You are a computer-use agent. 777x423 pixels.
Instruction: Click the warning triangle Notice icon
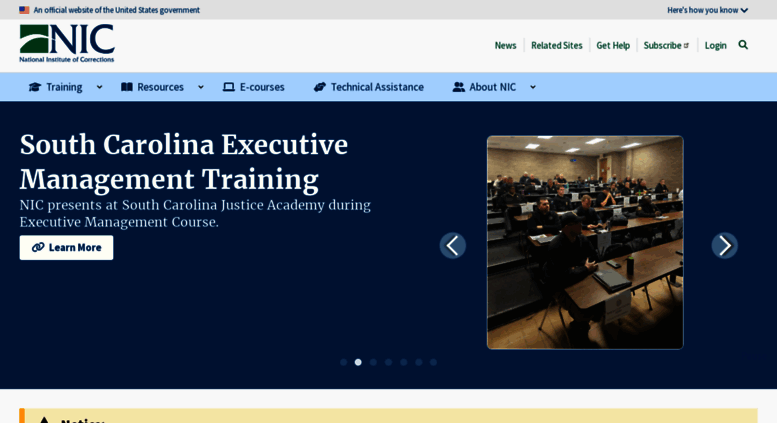point(44,420)
